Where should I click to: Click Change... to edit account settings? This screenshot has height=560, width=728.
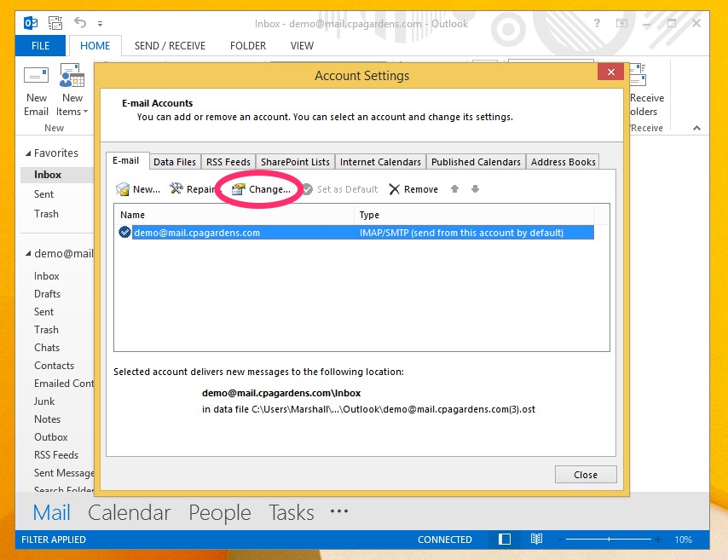point(261,189)
